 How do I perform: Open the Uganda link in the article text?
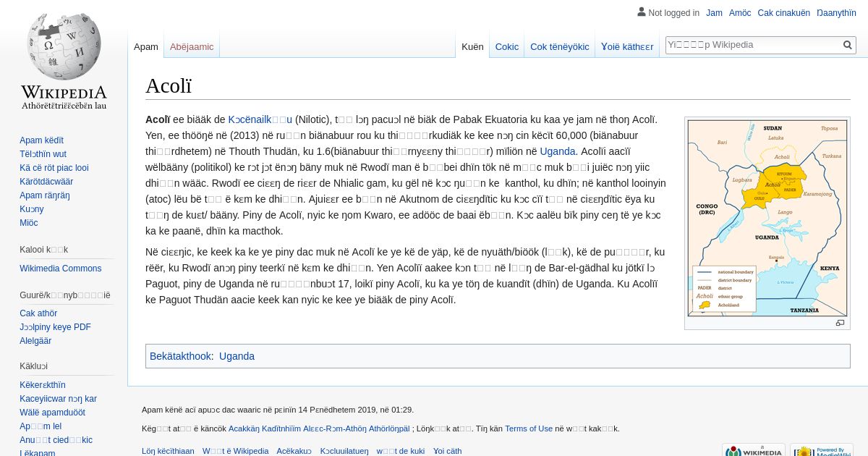point(558,151)
